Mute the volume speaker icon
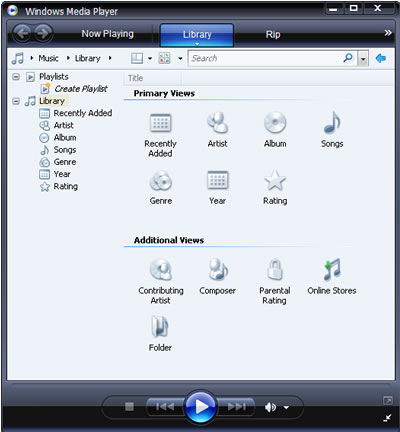 pyautogui.click(x=270, y=407)
